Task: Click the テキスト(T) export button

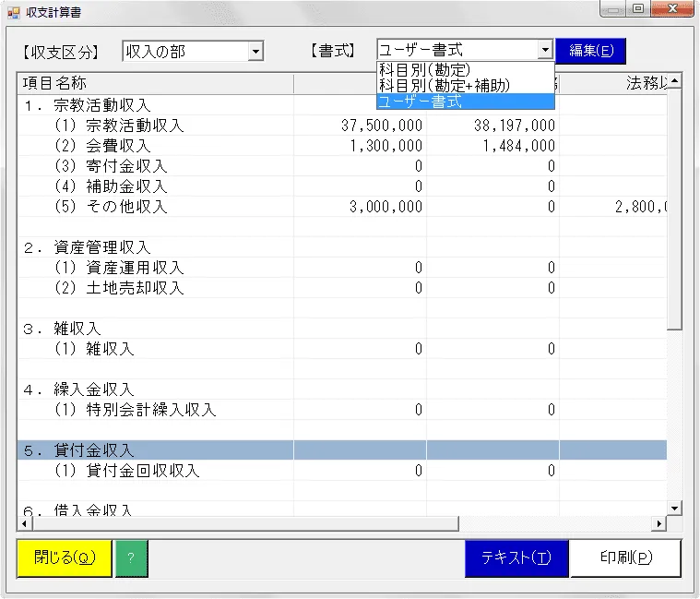Action: coord(516,557)
